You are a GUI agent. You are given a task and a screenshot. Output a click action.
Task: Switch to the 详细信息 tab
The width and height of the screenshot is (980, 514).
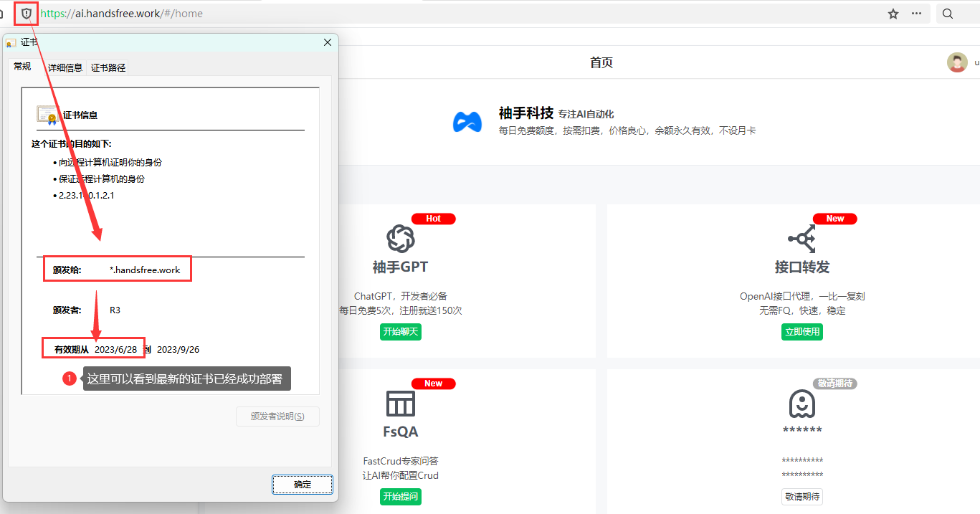65,67
